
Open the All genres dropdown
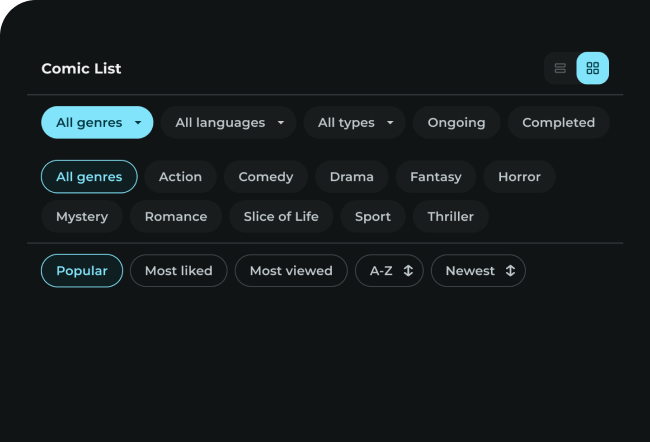[x=97, y=123]
